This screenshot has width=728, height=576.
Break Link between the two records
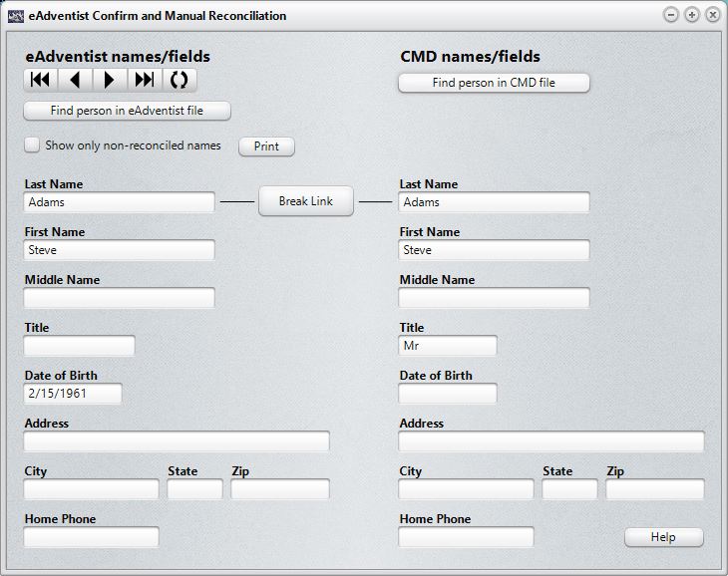(x=306, y=201)
